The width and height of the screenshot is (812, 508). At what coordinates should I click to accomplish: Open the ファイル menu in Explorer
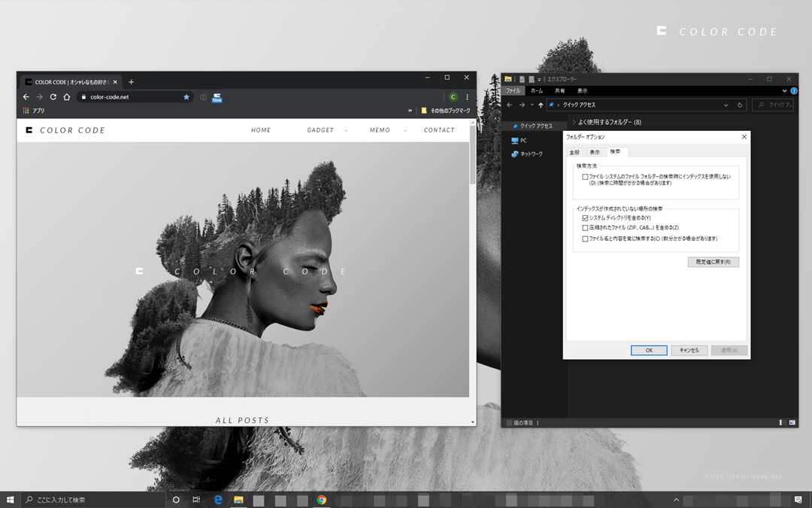point(514,91)
